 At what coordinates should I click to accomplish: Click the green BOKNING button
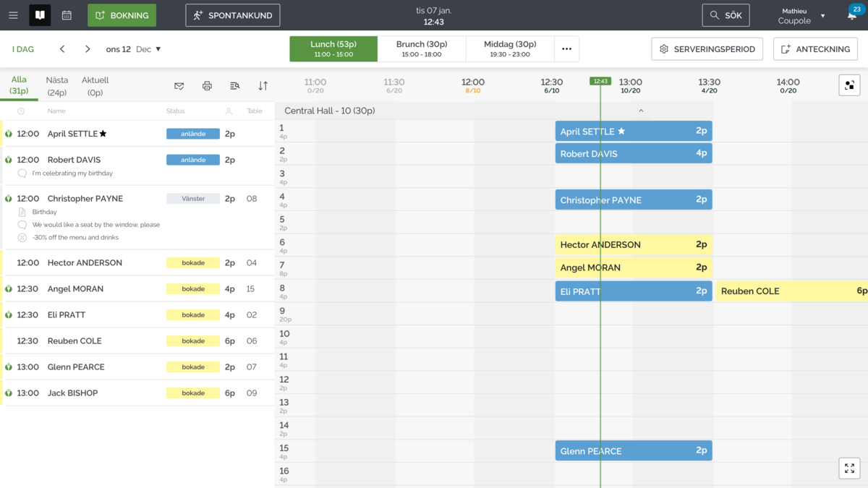point(122,15)
